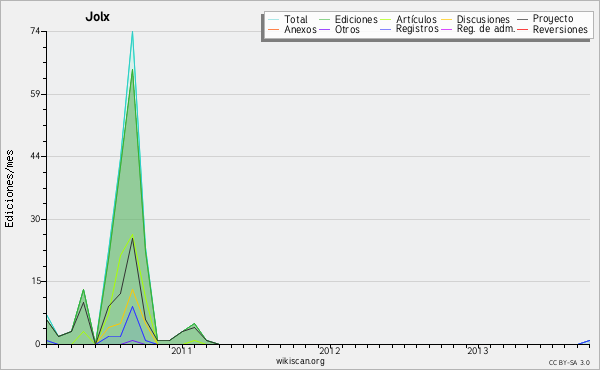Click the wikiscan.org credit text
The width and height of the screenshot is (600, 370).
[300, 361]
